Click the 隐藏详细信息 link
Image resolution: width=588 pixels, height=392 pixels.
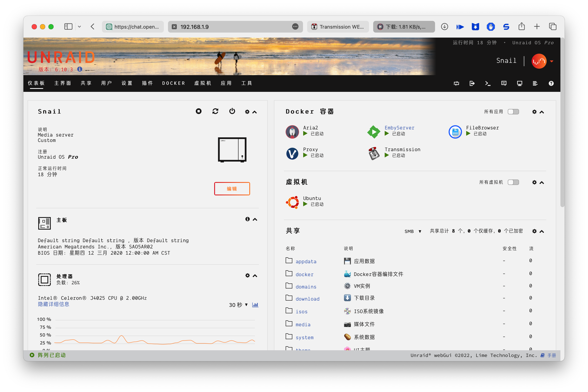(53, 304)
